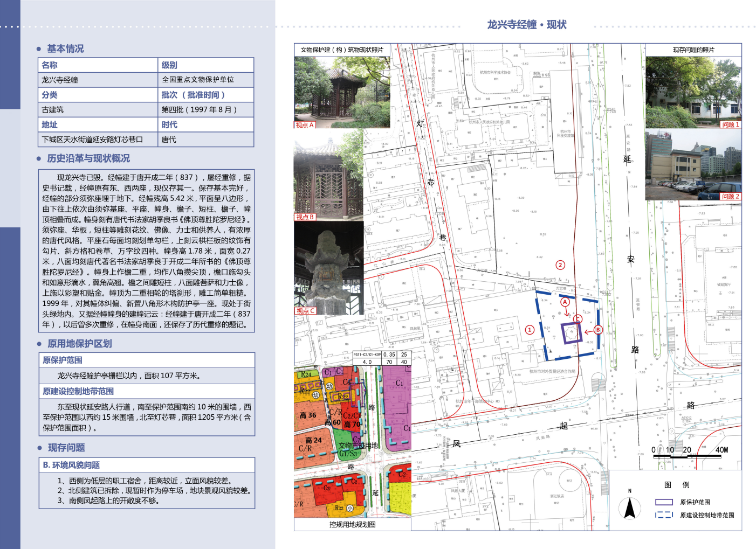The image size is (756, 549).
Task: Click the 问题 1 red label
Action: click(731, 124)
